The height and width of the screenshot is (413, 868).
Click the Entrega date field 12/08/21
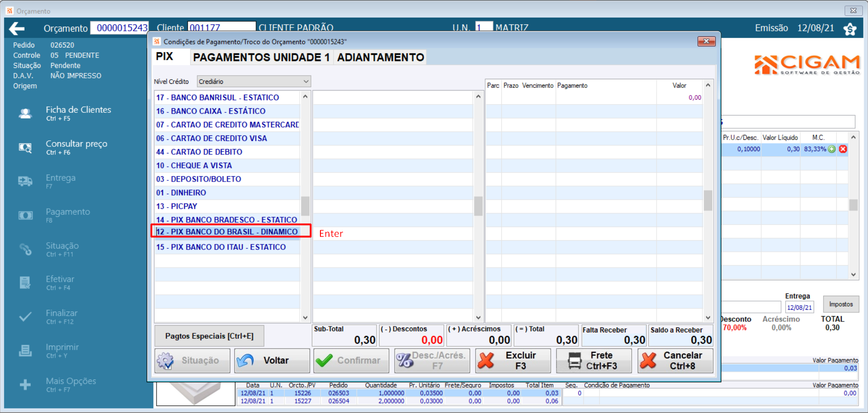(799, 307)
